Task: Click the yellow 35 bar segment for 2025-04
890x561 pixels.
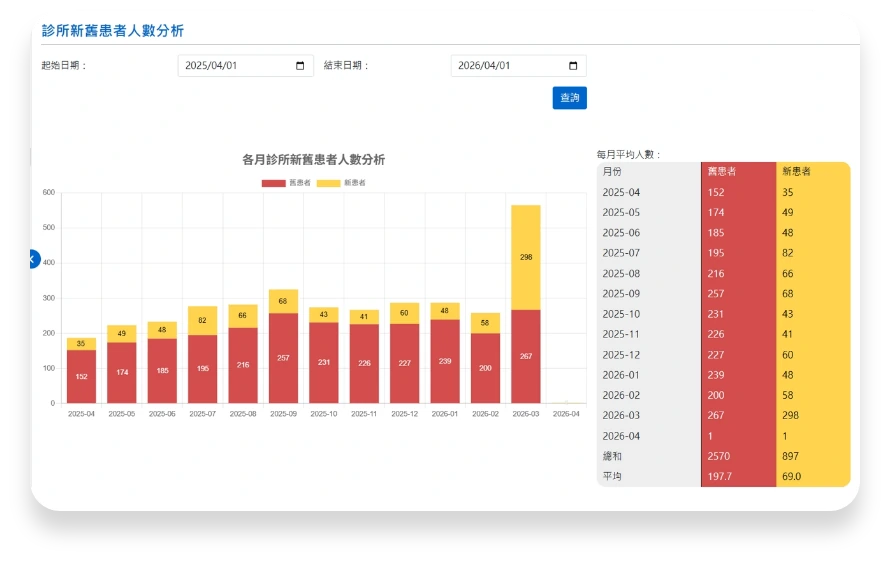Action: (x=81, y=344)
